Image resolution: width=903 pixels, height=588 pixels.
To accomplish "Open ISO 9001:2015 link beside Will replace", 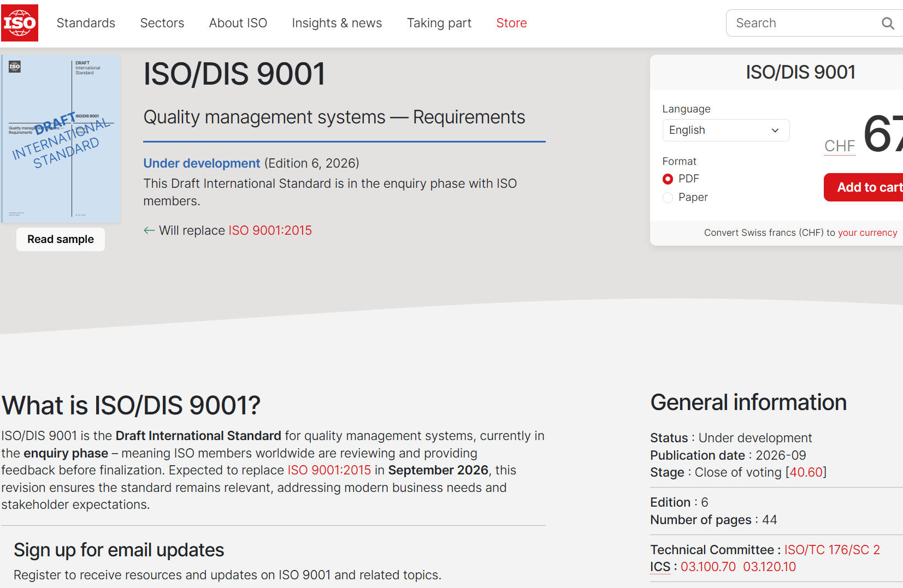I will (x=270, y=230).
